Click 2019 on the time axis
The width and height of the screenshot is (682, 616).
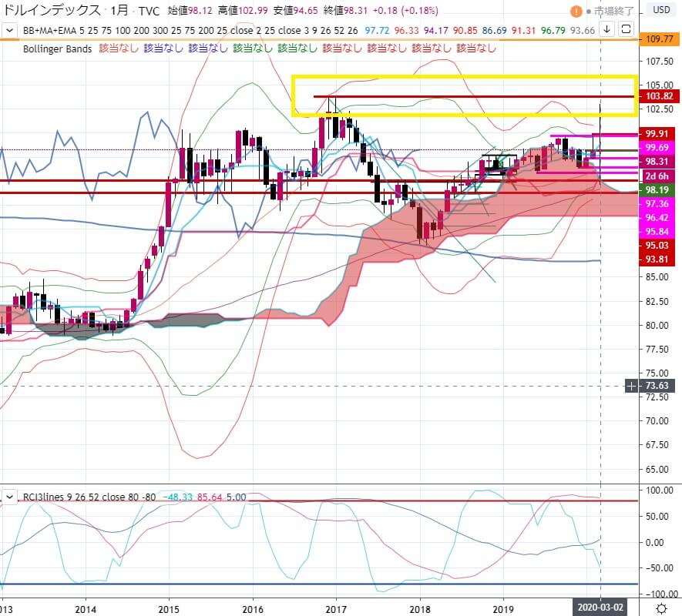(x=504, y=609)
